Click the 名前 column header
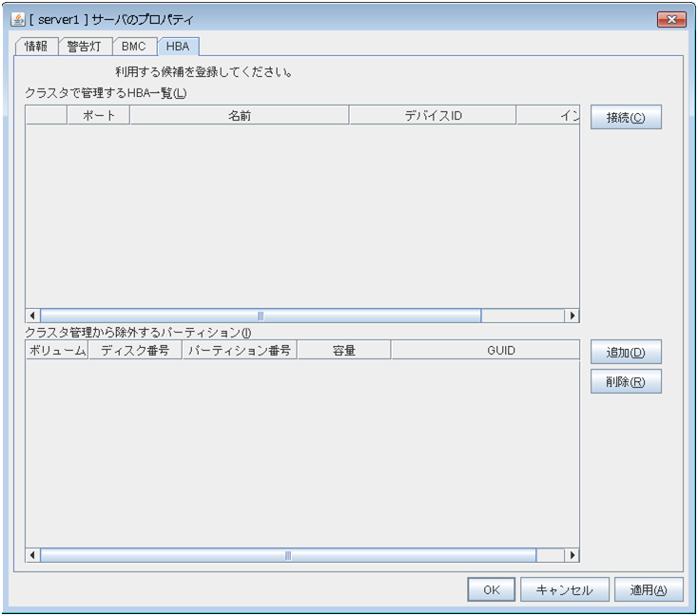 point(240,116)
